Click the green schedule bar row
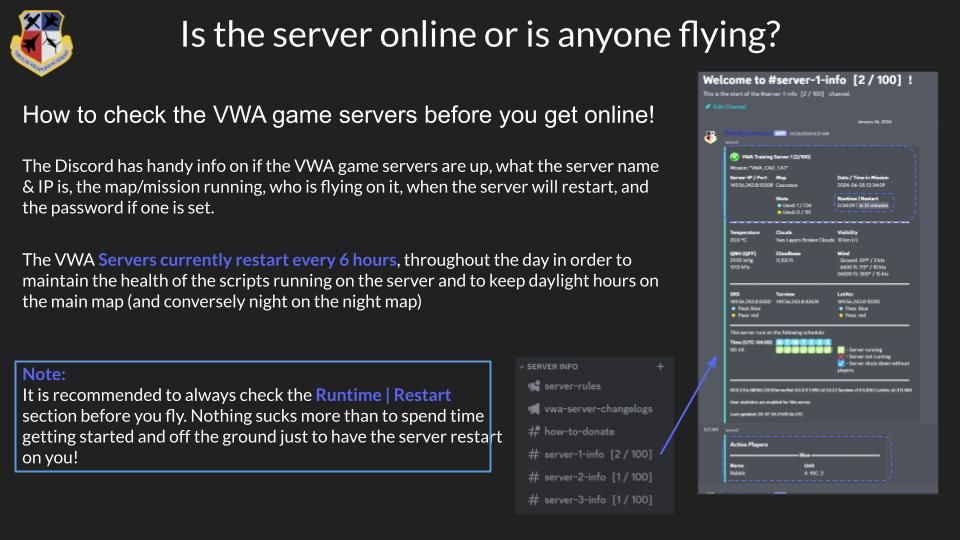The width and height of the screenshot is (960, 540). click(x=803, y=350)
